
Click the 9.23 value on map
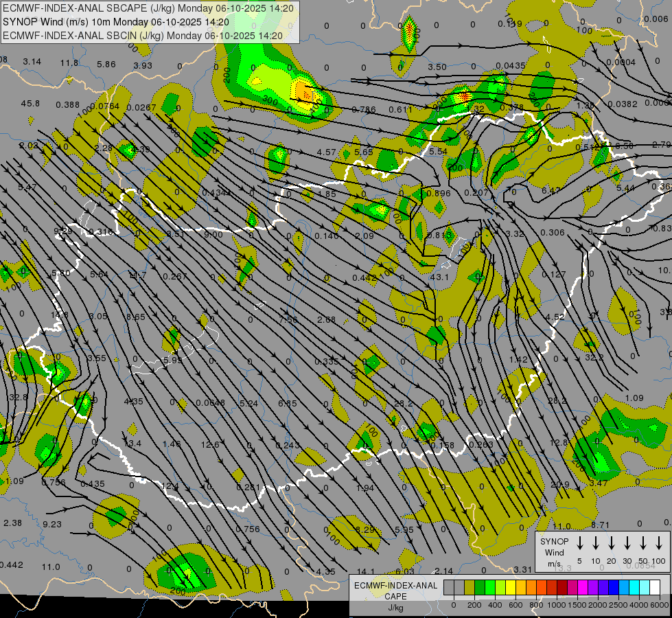point(52,524)
